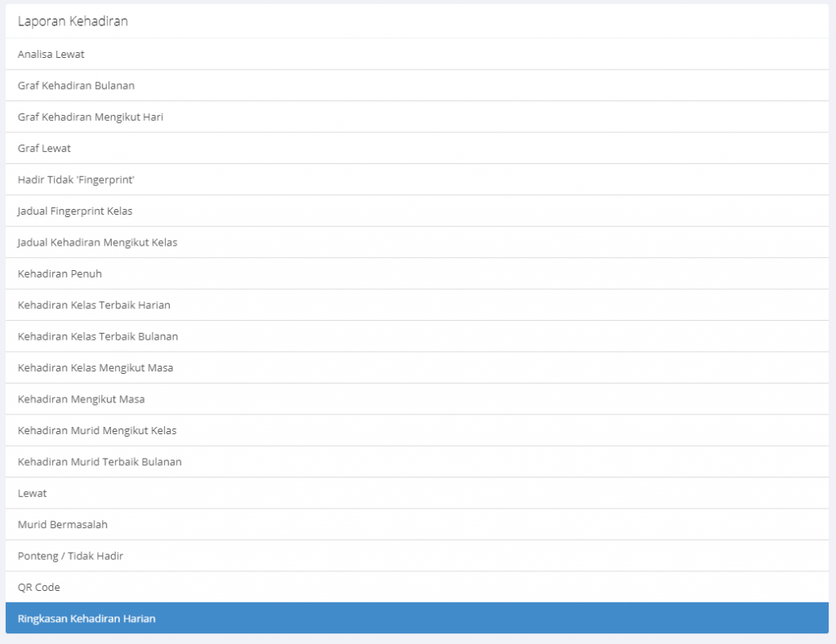The width and height of the screenshot is (836, 644).
Task: Open highlighted Ringkasan Kehadiran Harian
Action: pos(417,619)
